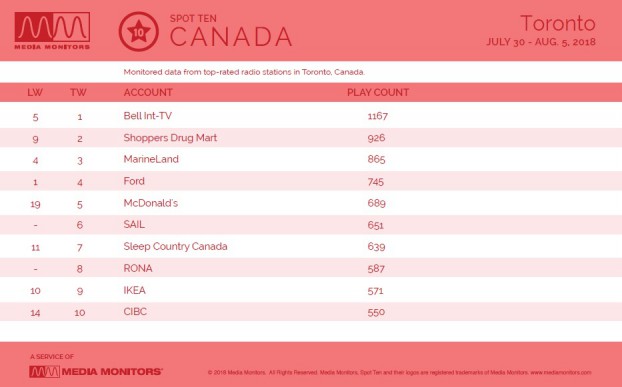Click the Ford account entry
This screenshot has height=387, width=622.
[134, 181]
